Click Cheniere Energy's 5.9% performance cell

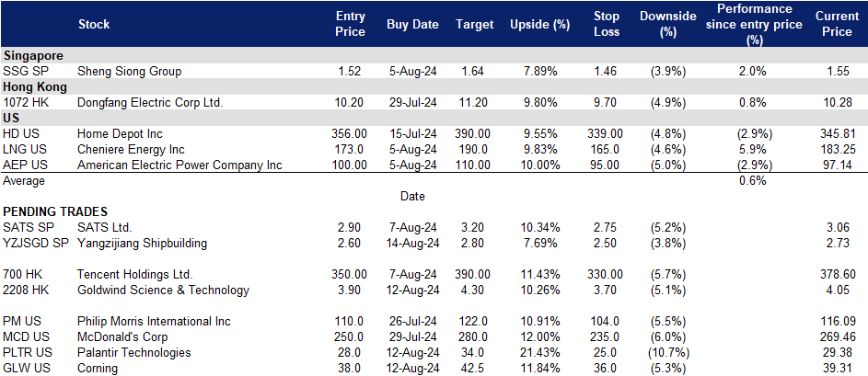pos(754,149)
